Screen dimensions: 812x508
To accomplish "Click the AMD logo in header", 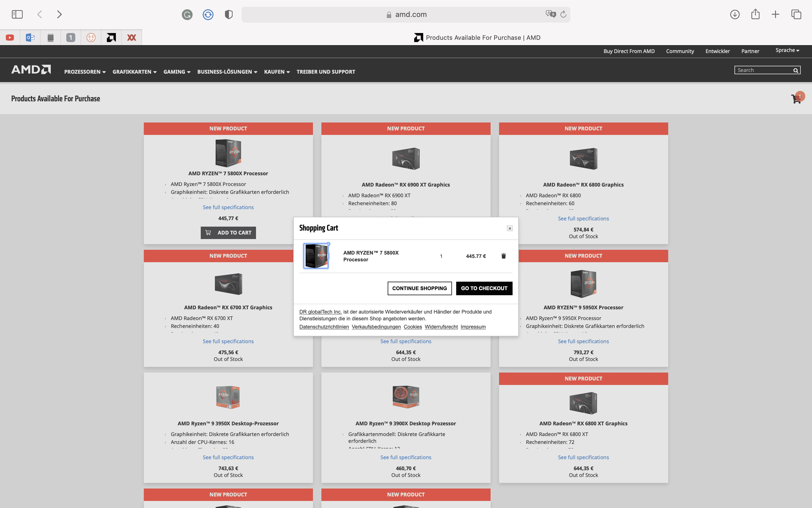I will point(31,69).
